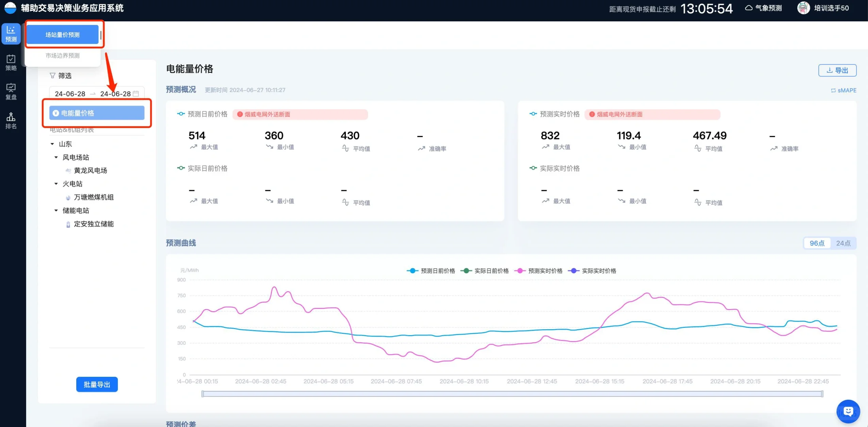Click the calendar icon in date range
This screenshot has width=868, height=427.
[x=136, y=94]
